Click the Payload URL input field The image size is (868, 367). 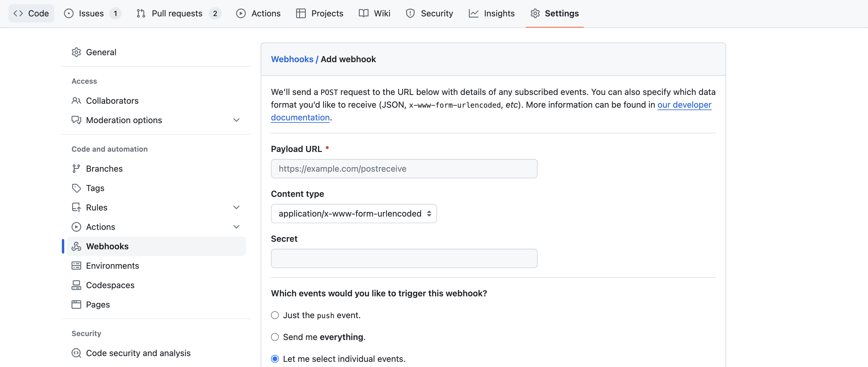click(x=404, y=169)
